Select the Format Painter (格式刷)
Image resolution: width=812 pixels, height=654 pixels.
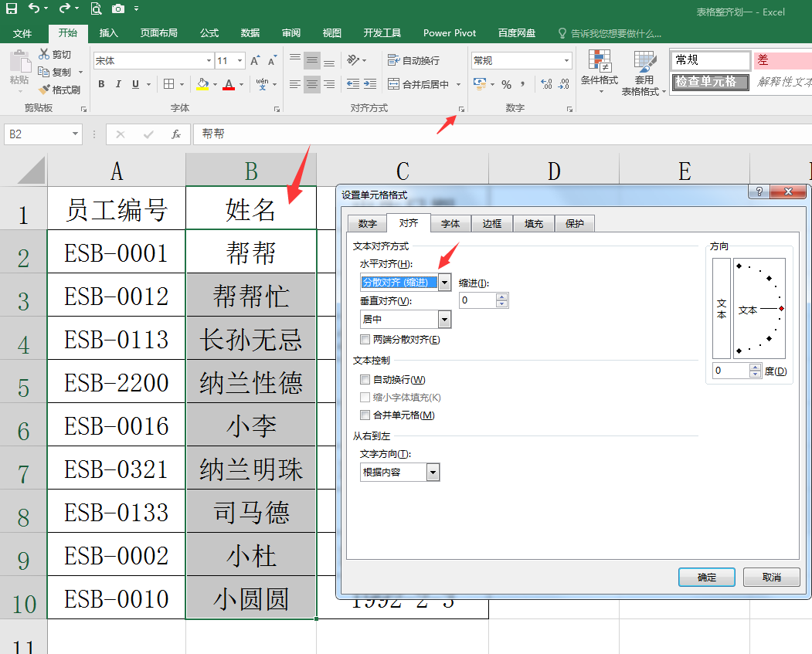point(59,90)
